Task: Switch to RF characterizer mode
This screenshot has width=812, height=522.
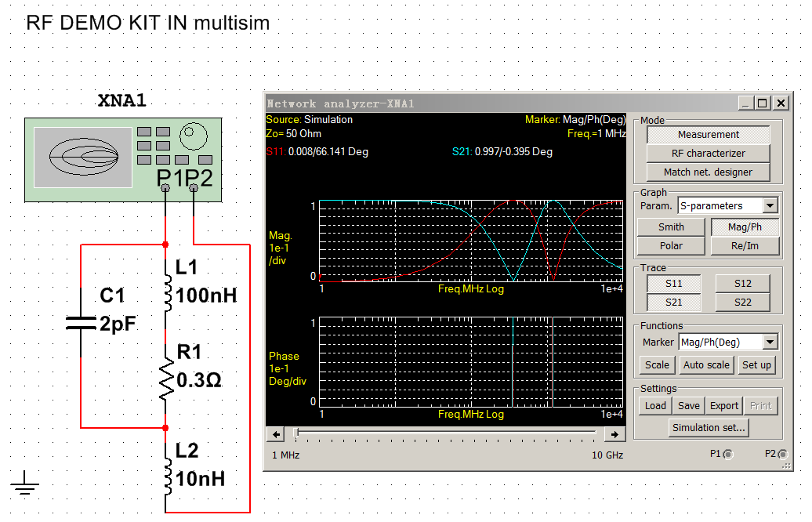Action: point(708,154)
